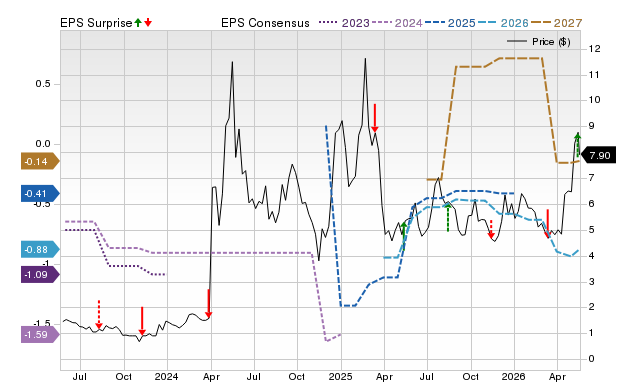This screenshot has width=640, height=382.
Task: Click the 0.0 tick on the EPS axis
Action: [x=43, y=144]
